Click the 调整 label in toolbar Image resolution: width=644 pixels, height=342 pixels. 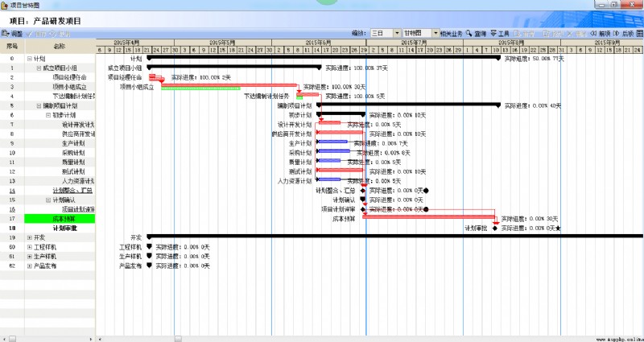coord(17,34)
